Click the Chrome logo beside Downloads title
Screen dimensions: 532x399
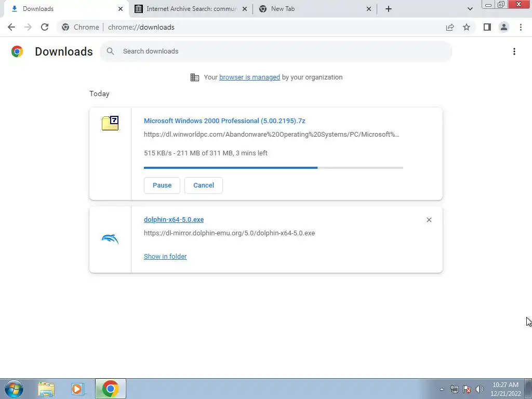[17, 51]
